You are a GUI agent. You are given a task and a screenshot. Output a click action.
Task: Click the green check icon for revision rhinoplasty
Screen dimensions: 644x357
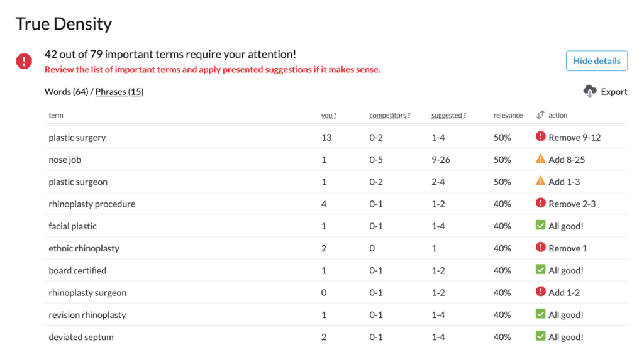[x=540, y=314]
